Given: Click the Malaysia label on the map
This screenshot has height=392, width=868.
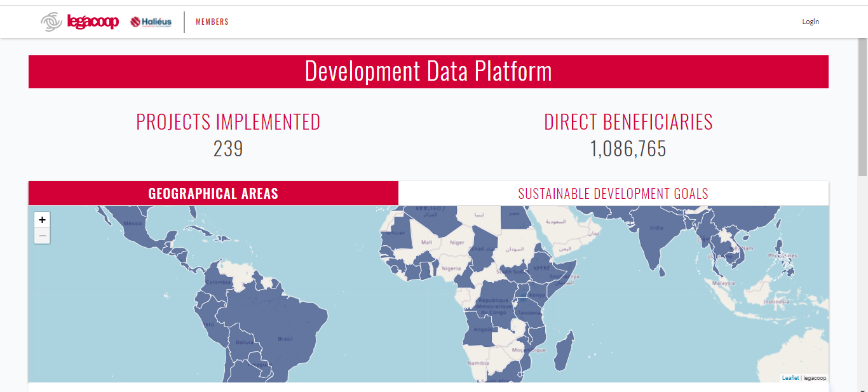Looking at the screenshot, I should pyautogui.click(x=723, y=283).
